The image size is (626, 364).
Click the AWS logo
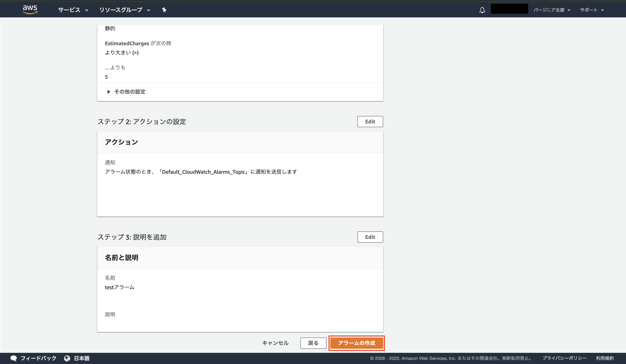30,9
